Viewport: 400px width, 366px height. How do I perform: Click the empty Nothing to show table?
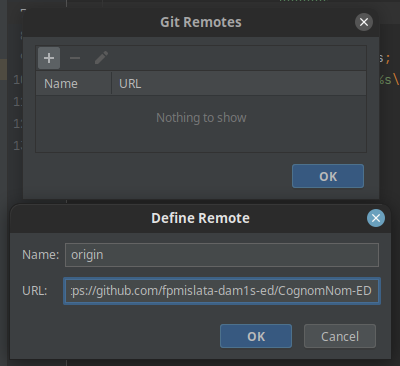pos(201,124)
